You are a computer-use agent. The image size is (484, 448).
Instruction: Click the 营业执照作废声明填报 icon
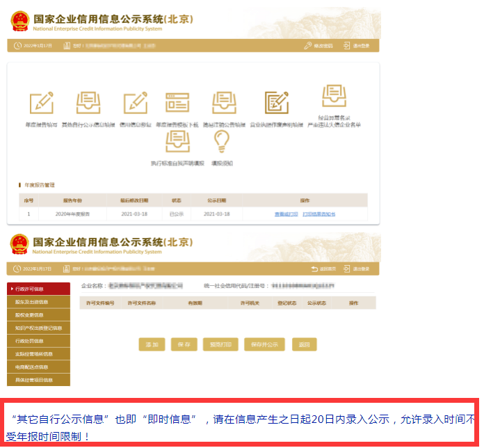276,103
